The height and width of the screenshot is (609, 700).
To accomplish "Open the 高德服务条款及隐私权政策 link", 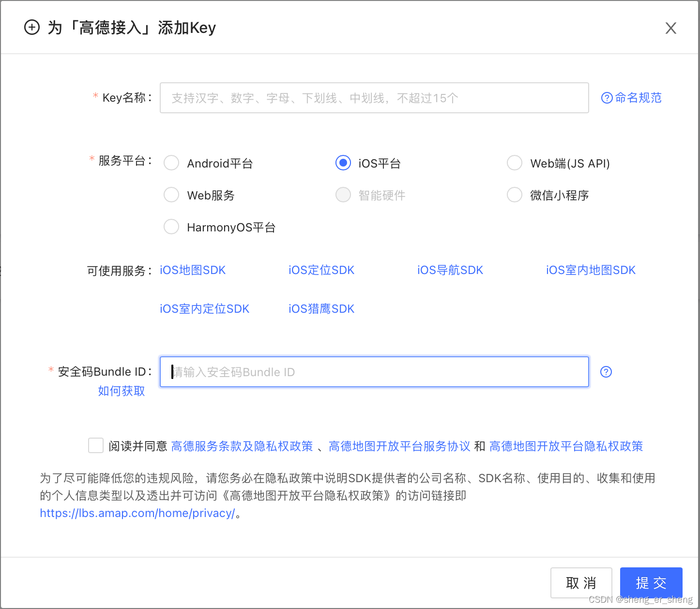I will [x=242, y=446].
